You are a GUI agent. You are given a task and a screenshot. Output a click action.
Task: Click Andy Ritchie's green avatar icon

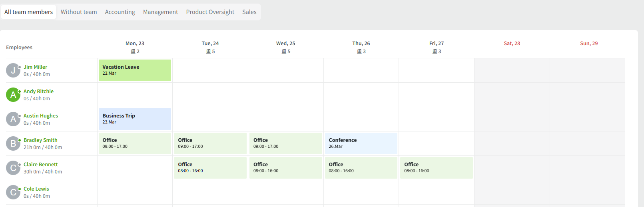pos(13,95)
